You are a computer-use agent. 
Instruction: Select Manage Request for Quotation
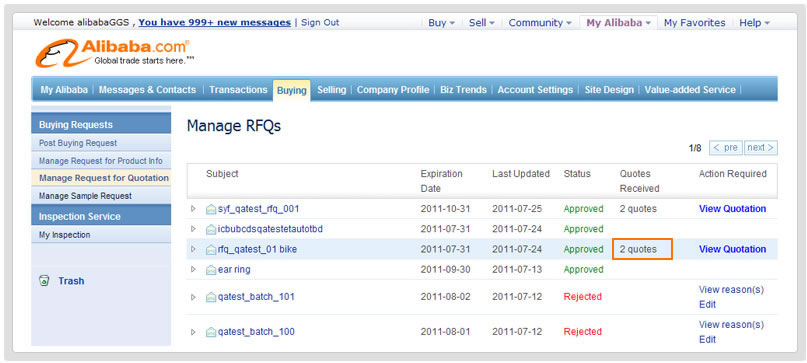pos(103,178)
